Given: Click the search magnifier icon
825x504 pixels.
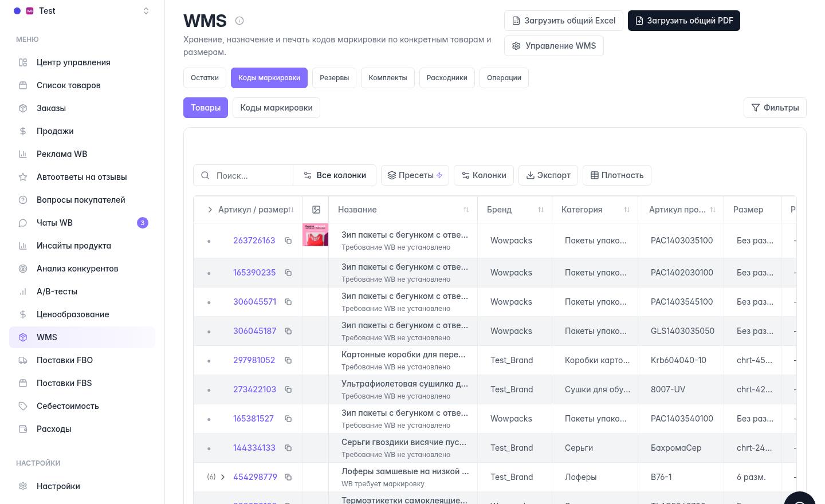Looking at the screenshot, I should (205, 175).
